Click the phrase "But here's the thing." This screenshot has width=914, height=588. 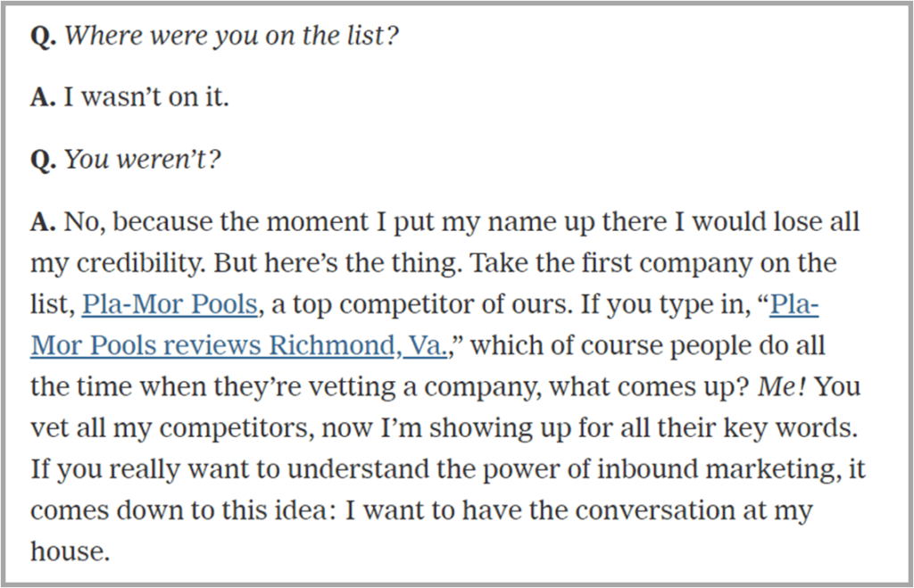click(x=338, y=263)
